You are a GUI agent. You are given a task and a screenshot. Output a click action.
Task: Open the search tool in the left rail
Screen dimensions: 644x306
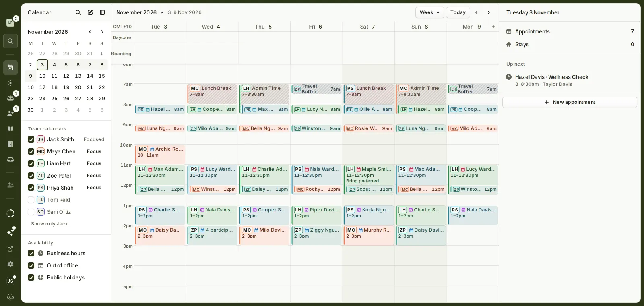pos(10,41)
